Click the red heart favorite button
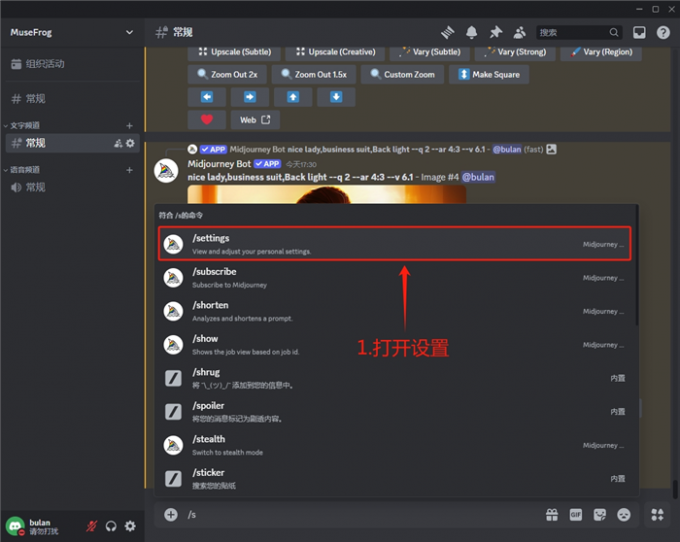680x542 pixels. pos(207,120)
